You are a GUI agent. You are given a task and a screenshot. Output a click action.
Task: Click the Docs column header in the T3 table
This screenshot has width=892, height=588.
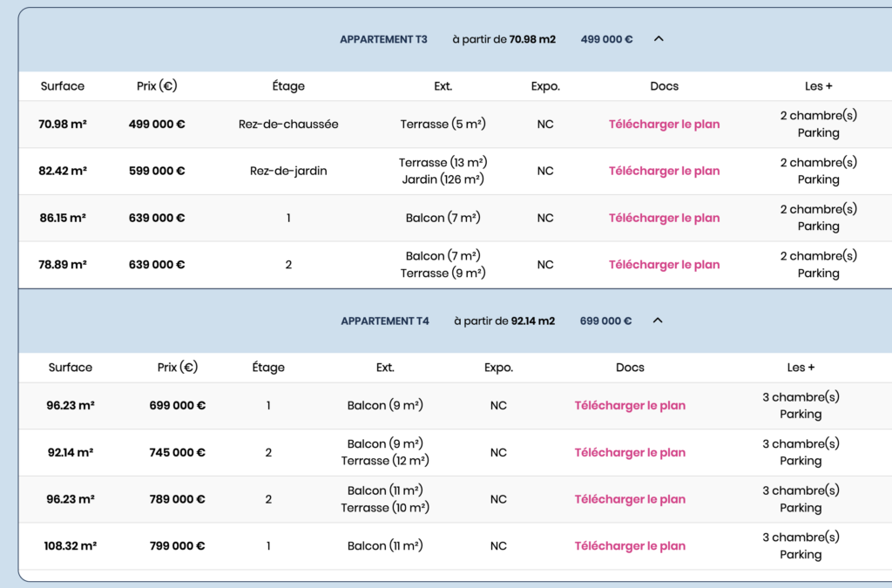(x=664, y=86)
